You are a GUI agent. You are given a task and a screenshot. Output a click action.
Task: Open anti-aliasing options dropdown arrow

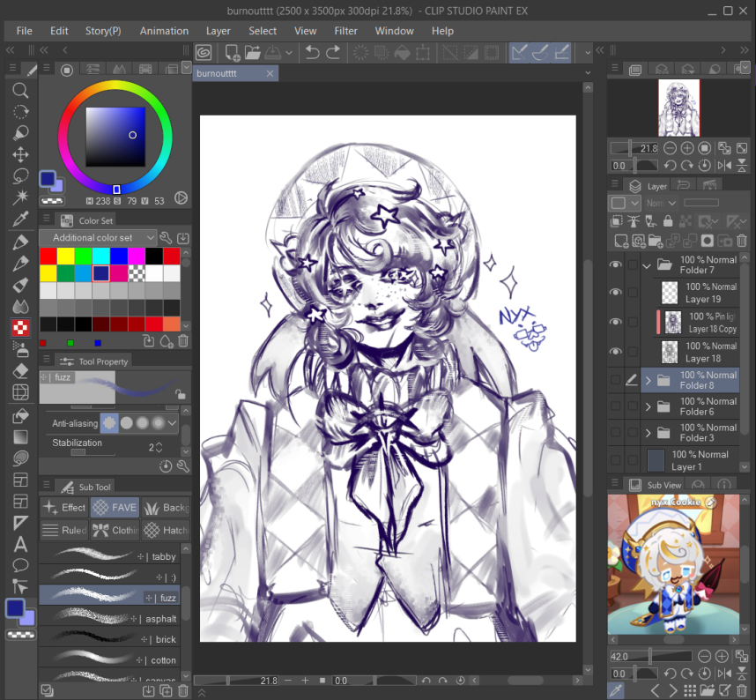(172, 423)
